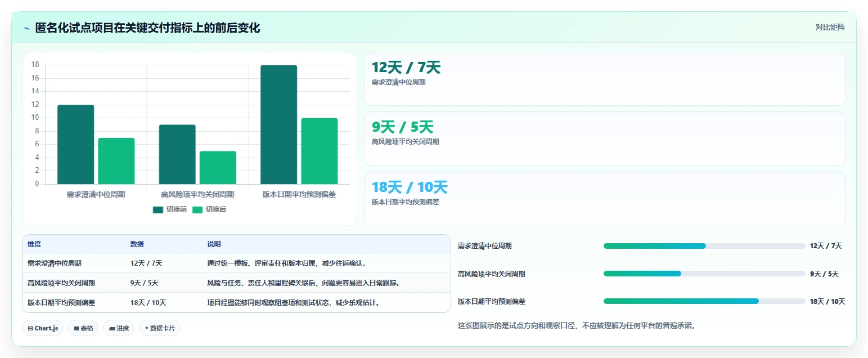Click the 9天 / 5天 value beside the progress bar
Viewport: 868px width, 358px height.
824,274
